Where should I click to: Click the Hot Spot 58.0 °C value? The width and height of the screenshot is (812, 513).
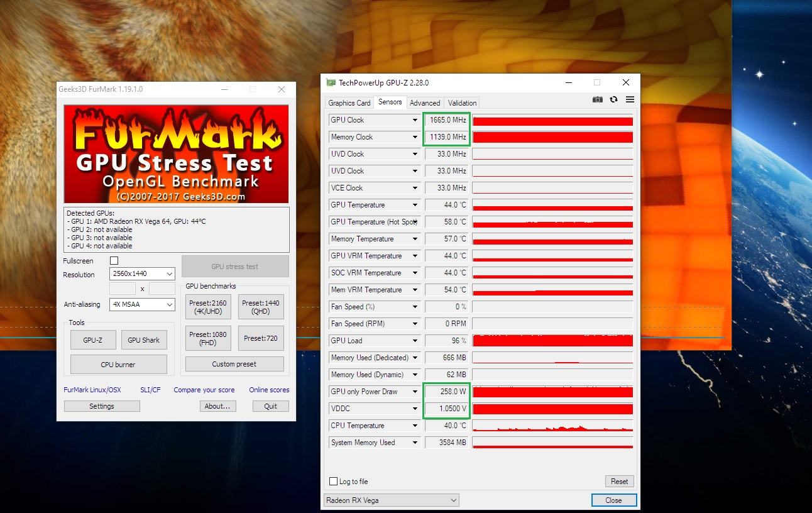[447, 222]
